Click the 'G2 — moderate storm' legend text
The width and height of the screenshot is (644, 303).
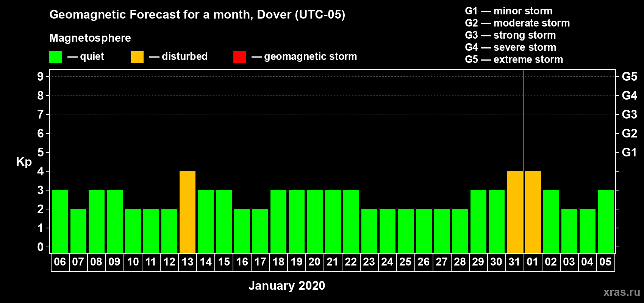pos(517,23)
